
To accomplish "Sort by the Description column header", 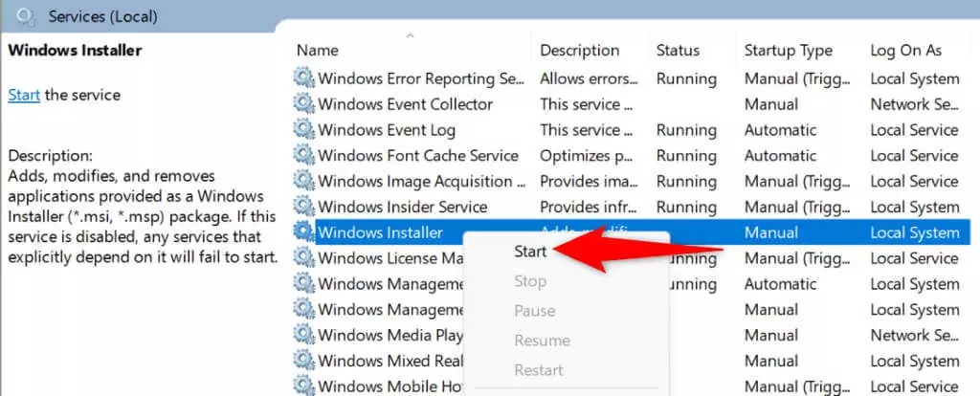I will (579, 50).
